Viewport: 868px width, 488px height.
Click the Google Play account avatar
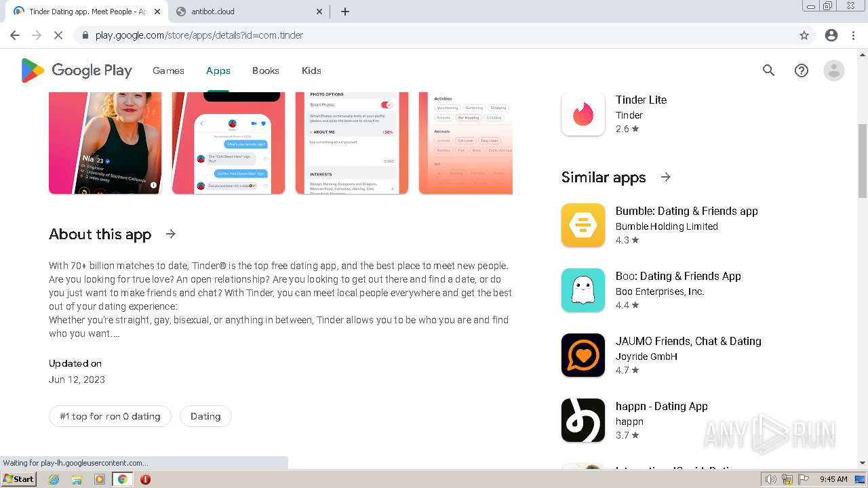[x=834, y=70]
